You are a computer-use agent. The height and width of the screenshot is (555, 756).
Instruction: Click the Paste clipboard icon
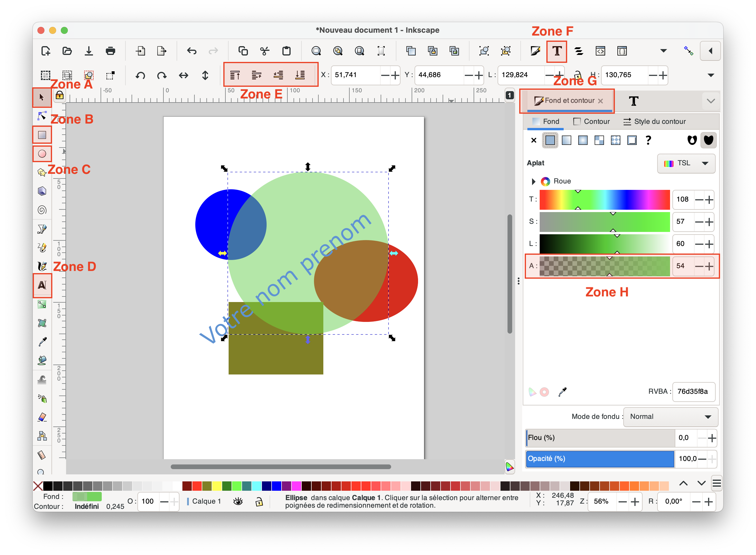[x=286, y=51]
